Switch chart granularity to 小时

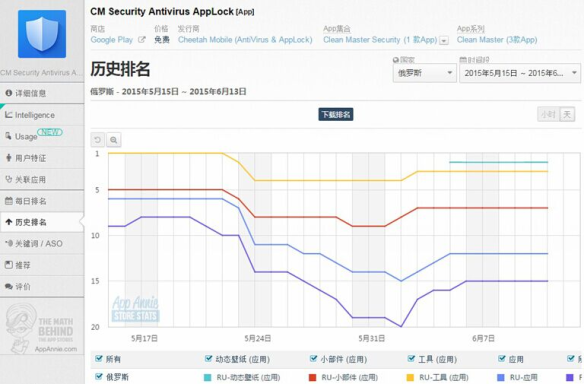[x=548, y=114]
